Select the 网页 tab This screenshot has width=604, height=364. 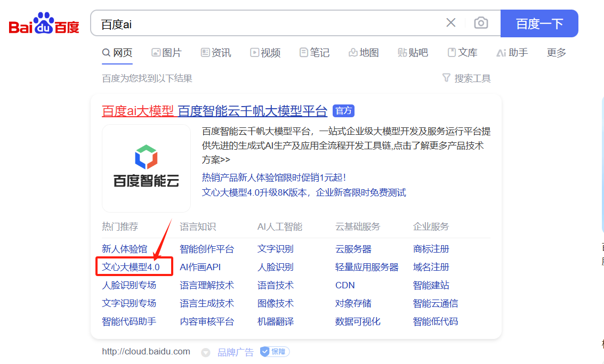(117, 53)
